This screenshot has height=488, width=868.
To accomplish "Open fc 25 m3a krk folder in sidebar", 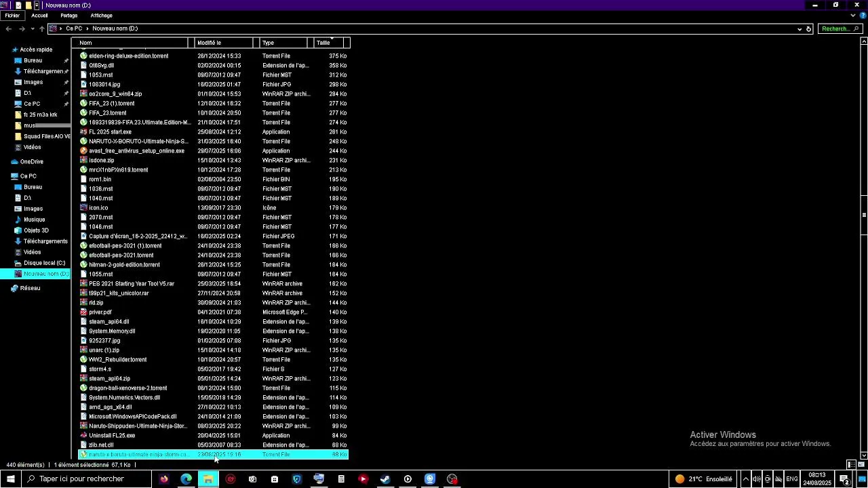I will point(39,115).
